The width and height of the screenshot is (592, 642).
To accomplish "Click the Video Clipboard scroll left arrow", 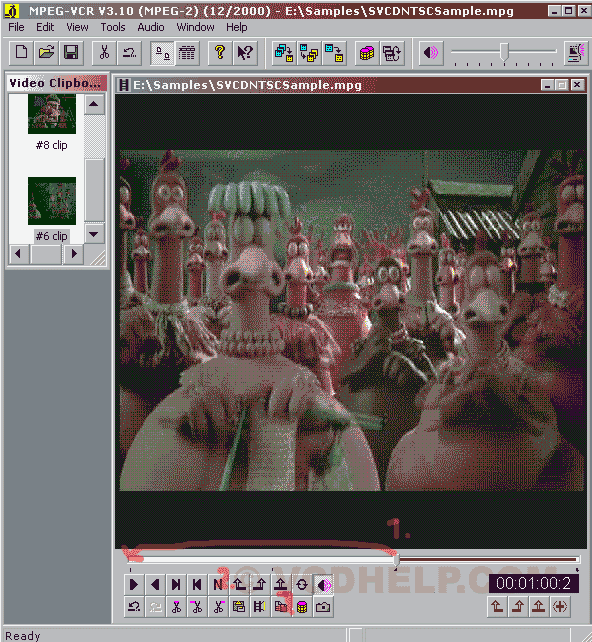I will pos(18,254).
